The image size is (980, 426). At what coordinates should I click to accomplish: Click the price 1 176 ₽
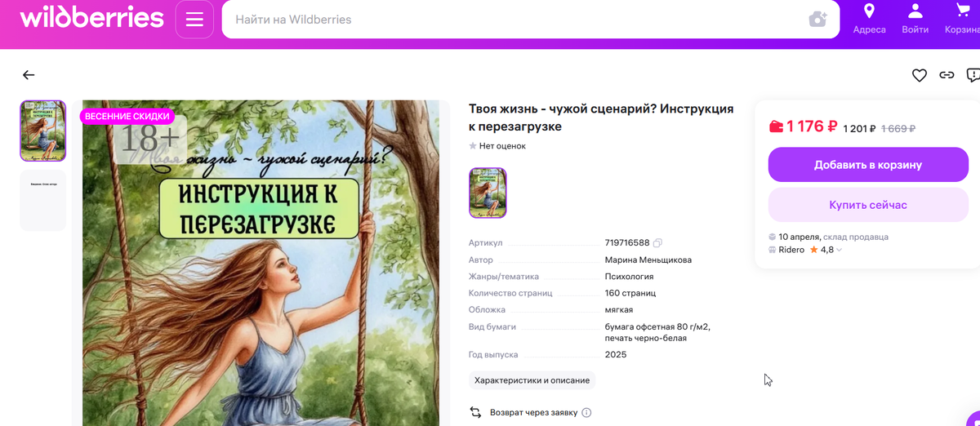tap(813, 126)
